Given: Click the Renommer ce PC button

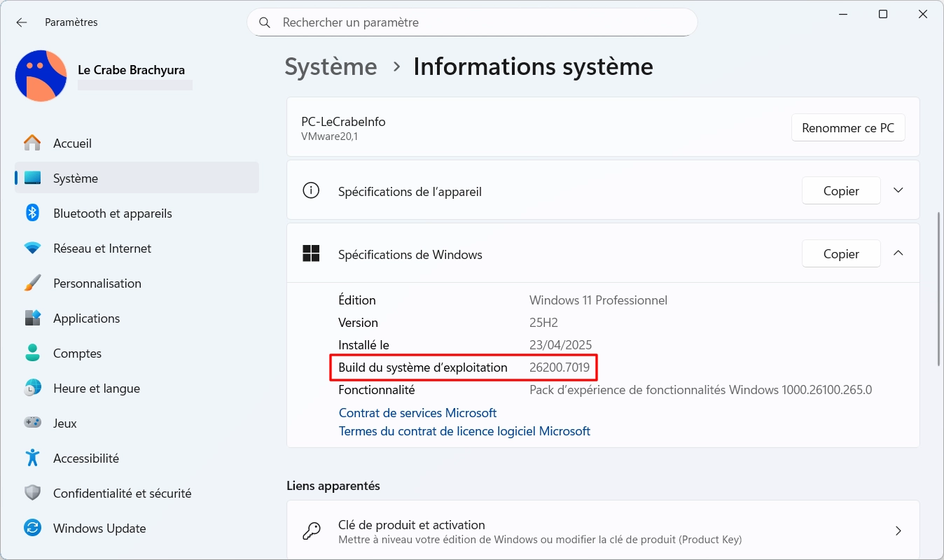Looking at the screenshot, I should pos(847,128).
